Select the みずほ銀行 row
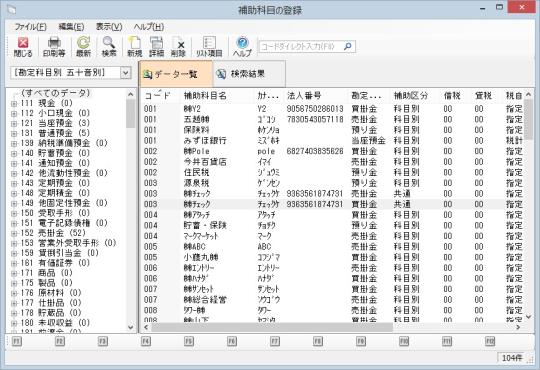Screen dimensions: 540x370 tap(332, 141)
